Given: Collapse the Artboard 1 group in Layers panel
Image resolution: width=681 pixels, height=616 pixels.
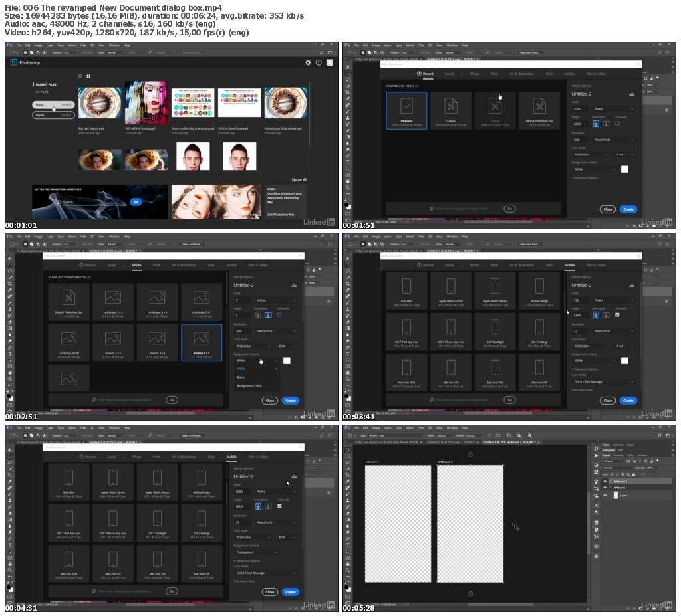Looking at the screenshot, I should (x=611, y=488).
